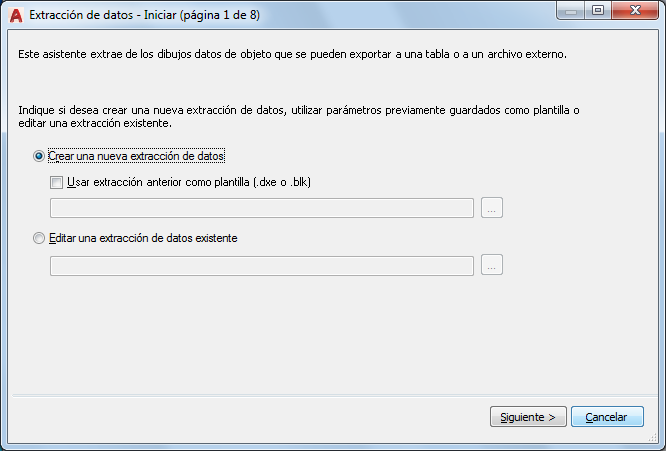Viewport: 666px width, 451px height.
Task: Open the template file browse (...) button
Action: (x=492, y=208)
